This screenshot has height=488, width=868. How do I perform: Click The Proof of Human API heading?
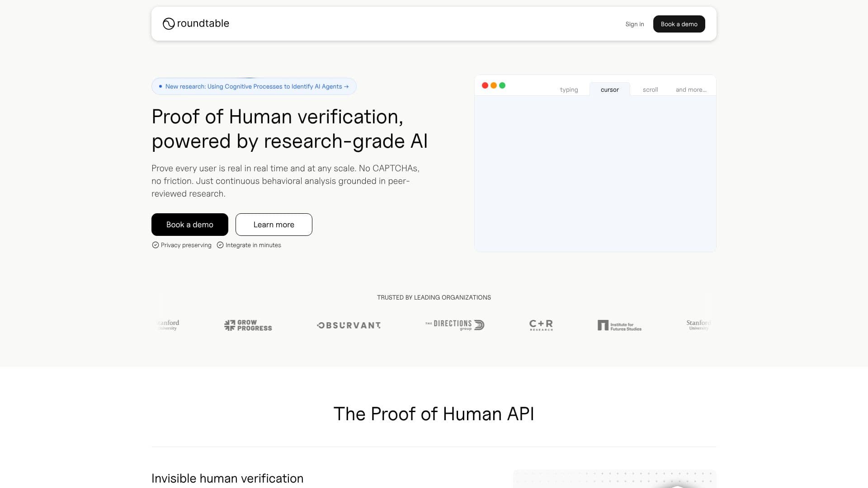[434, 414]
